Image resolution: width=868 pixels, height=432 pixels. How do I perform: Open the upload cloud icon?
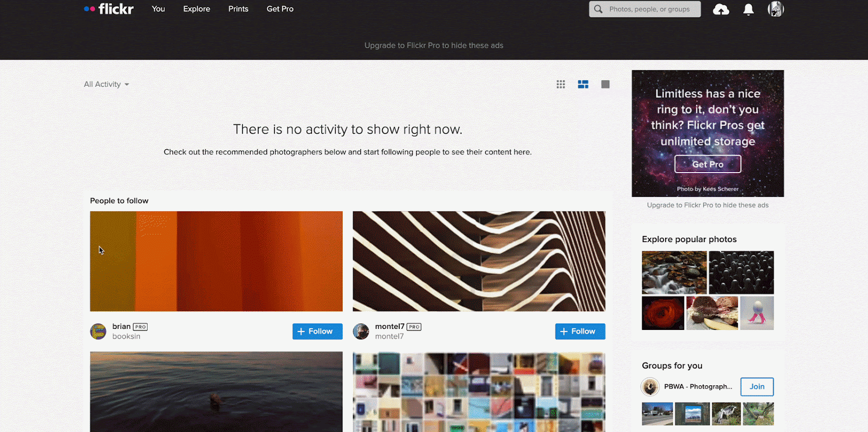tap(721, 9)
